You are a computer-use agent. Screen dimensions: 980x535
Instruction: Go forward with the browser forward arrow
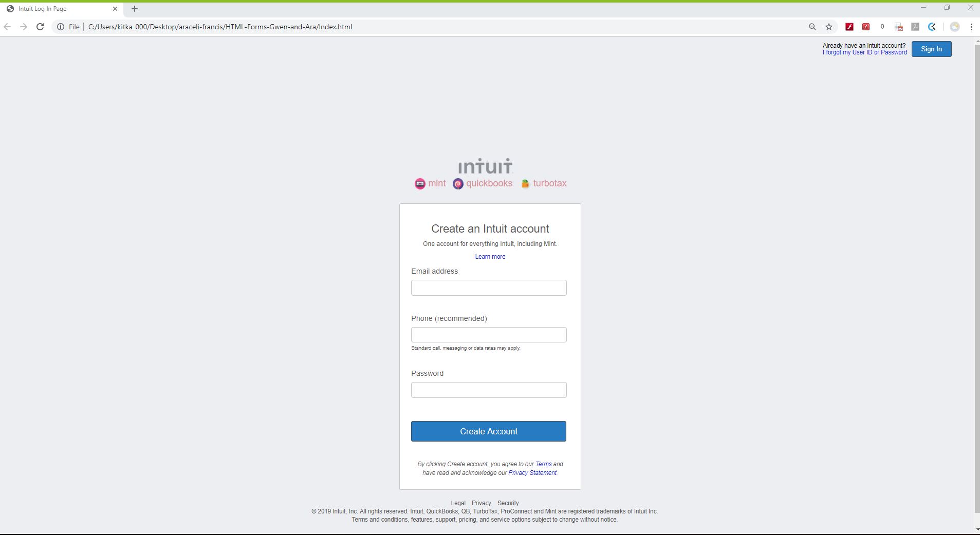[24, 27]
